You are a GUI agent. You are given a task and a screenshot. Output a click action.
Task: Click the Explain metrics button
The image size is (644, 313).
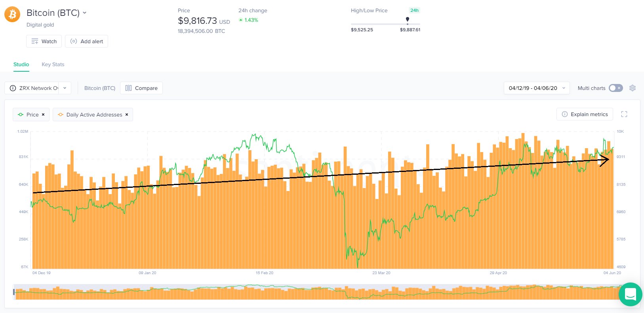585,114
